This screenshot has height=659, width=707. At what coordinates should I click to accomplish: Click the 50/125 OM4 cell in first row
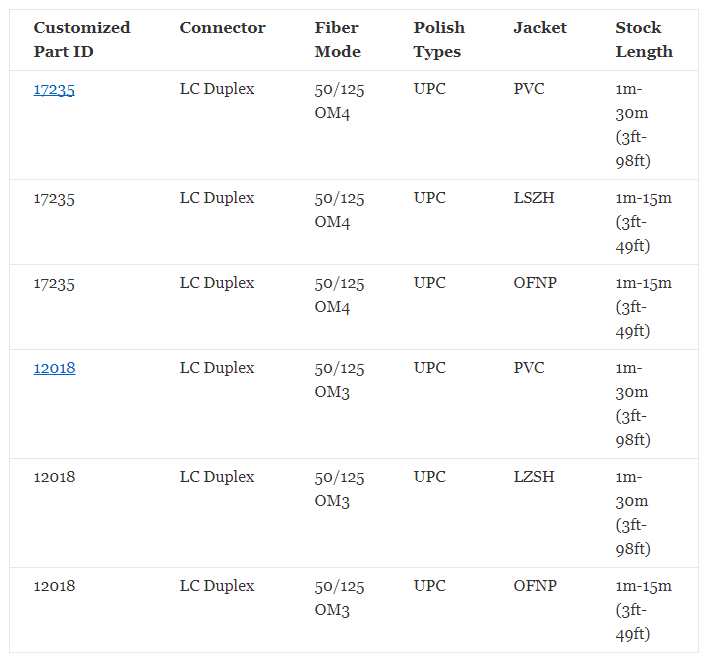point(339,101)
